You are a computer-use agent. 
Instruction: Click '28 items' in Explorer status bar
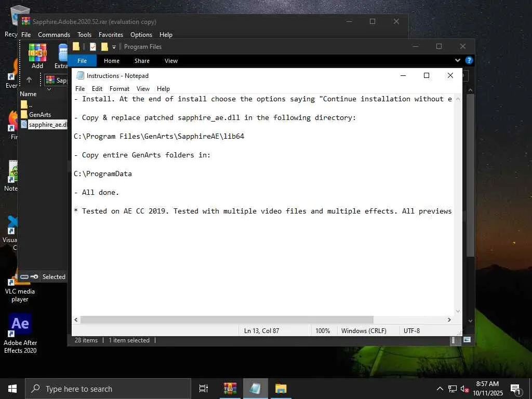click(86, 340)
